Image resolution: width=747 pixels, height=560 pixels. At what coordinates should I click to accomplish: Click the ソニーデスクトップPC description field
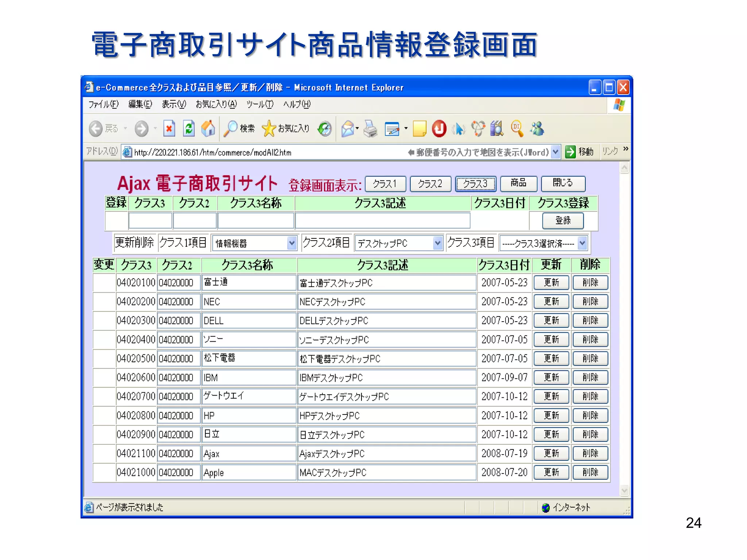pos(387,340)
